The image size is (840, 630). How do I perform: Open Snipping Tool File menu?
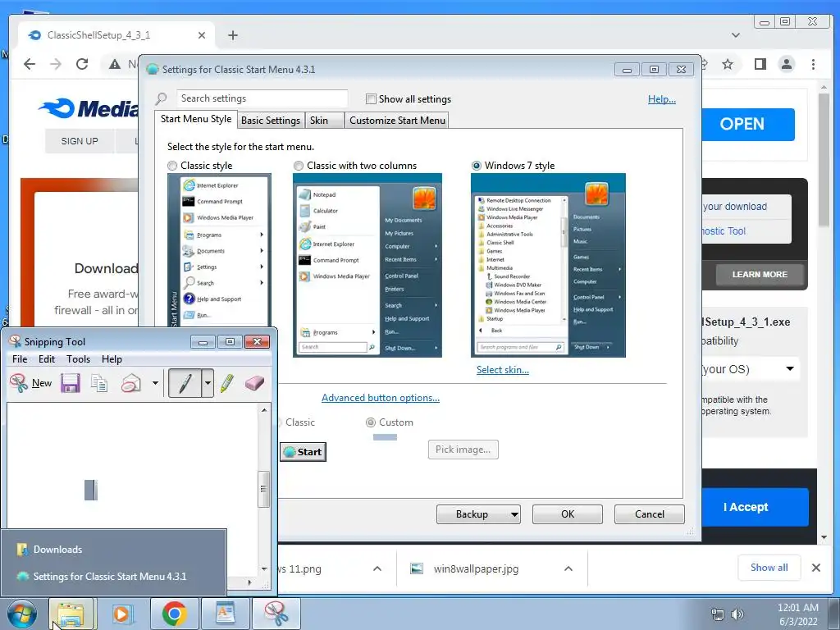click(x=20, y=359)
